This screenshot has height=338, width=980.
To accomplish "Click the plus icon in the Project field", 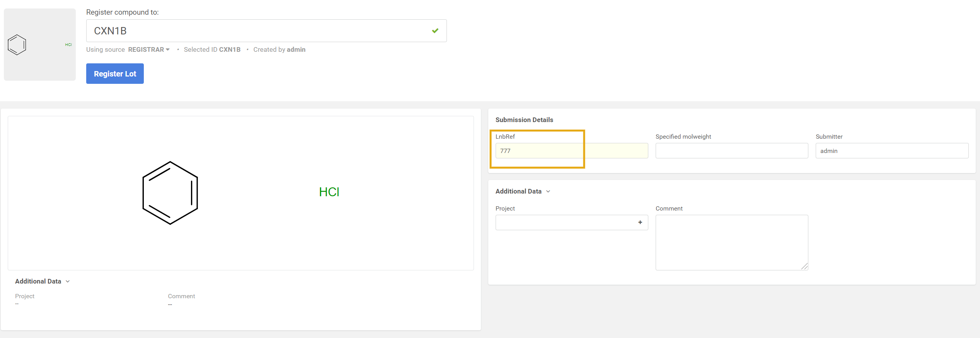I will 640,223.
